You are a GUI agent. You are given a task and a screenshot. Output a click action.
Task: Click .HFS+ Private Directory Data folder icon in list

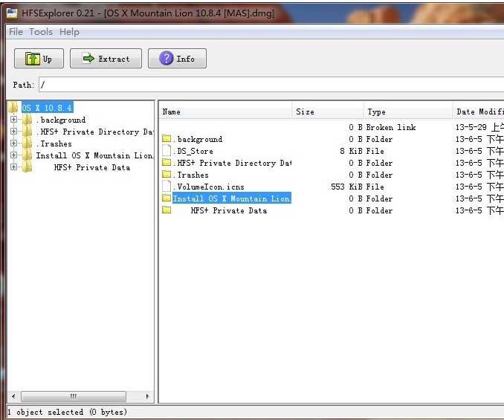pos(167,162)
